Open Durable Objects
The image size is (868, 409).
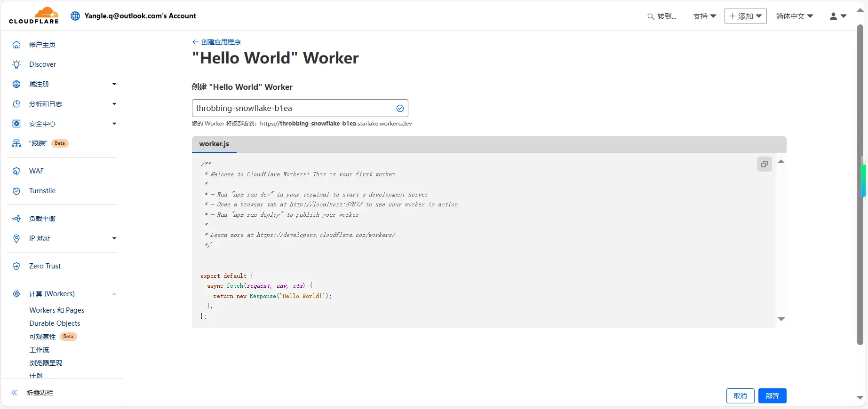(55, 323)
